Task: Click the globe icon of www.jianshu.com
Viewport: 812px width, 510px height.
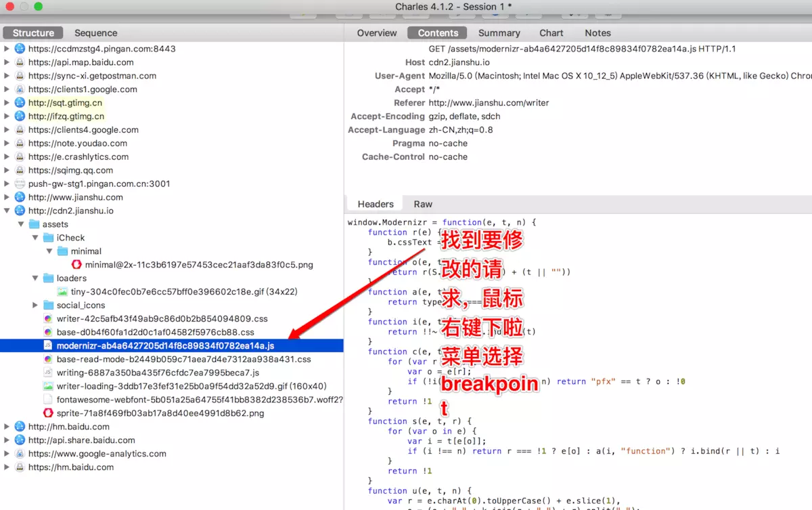Action: (20, 197)
